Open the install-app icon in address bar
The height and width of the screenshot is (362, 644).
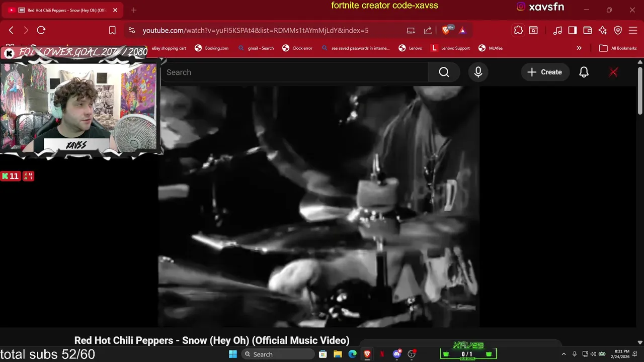pyautogui.click(x=411, y=30)
